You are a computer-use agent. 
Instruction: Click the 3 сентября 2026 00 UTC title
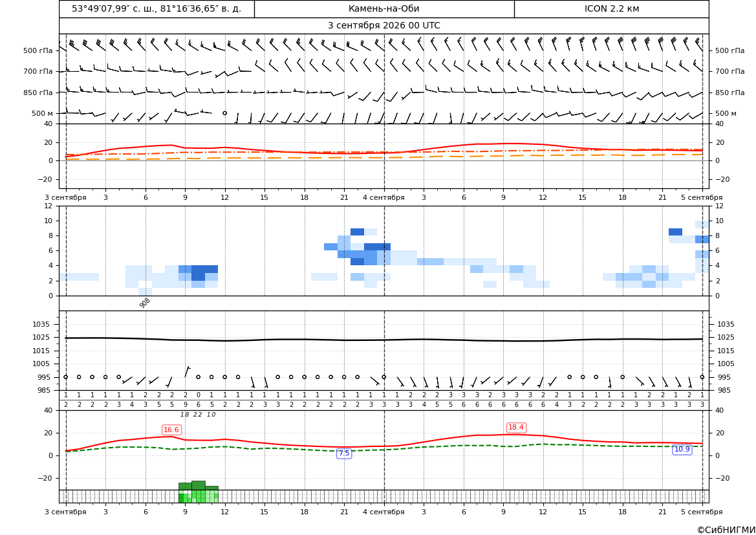tap(384, 26)
